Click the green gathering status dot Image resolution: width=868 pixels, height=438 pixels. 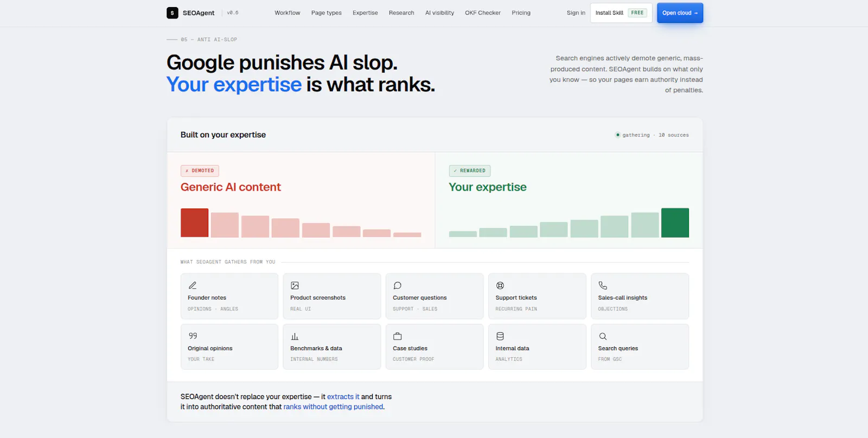(617, 135)
